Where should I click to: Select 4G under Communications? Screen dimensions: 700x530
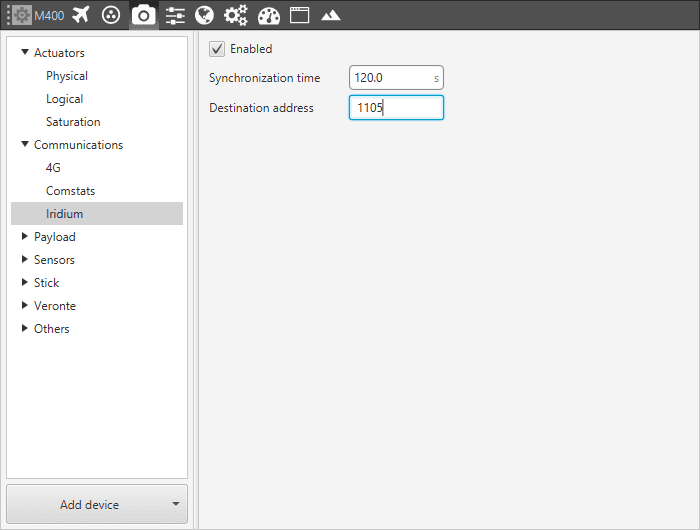coord(53,168)
